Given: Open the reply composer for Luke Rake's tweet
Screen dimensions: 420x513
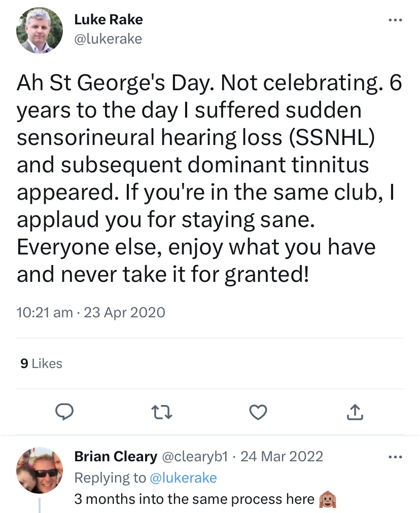Looking at the screenshot, I should 64,412.
